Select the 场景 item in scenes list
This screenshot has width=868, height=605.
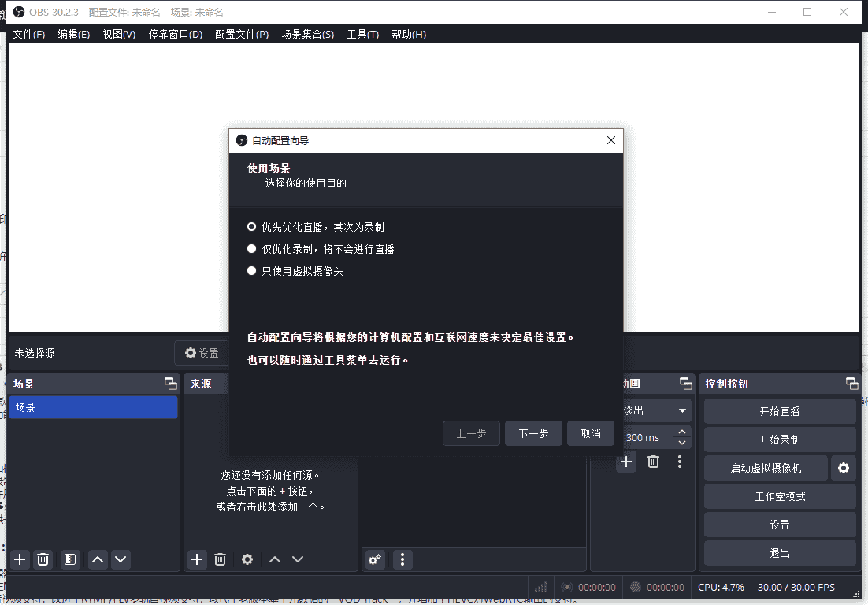pos(92,407)
